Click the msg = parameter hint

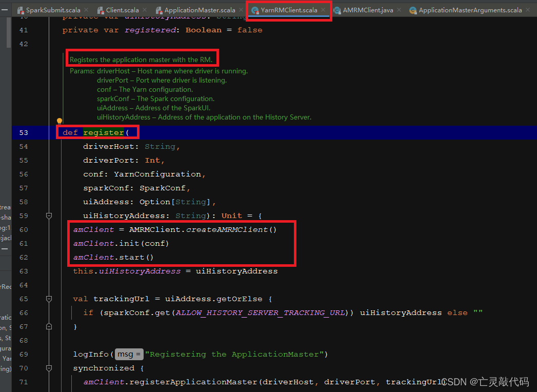pos(129,355)
